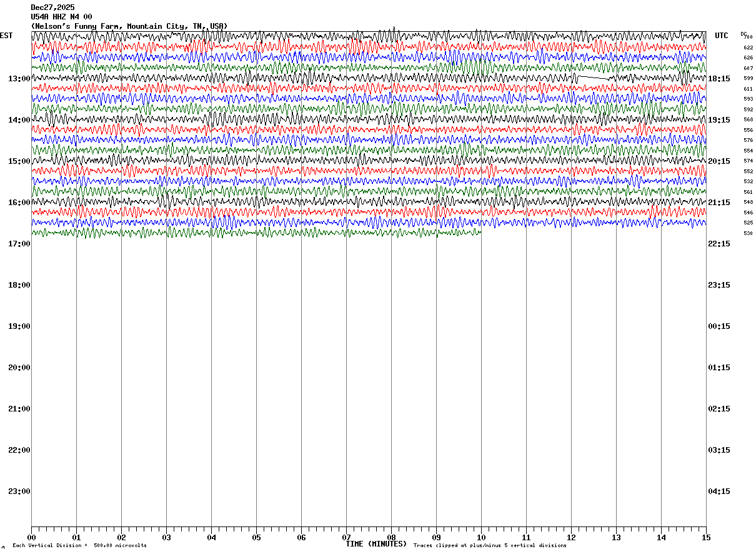
Task: Click the 18:00 EST row label
Action: pyautogui.click(x=19, y=285)
